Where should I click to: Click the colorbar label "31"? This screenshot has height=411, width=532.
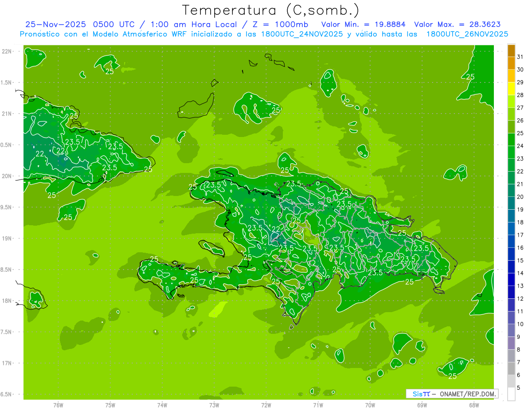(x=520, y=57)
